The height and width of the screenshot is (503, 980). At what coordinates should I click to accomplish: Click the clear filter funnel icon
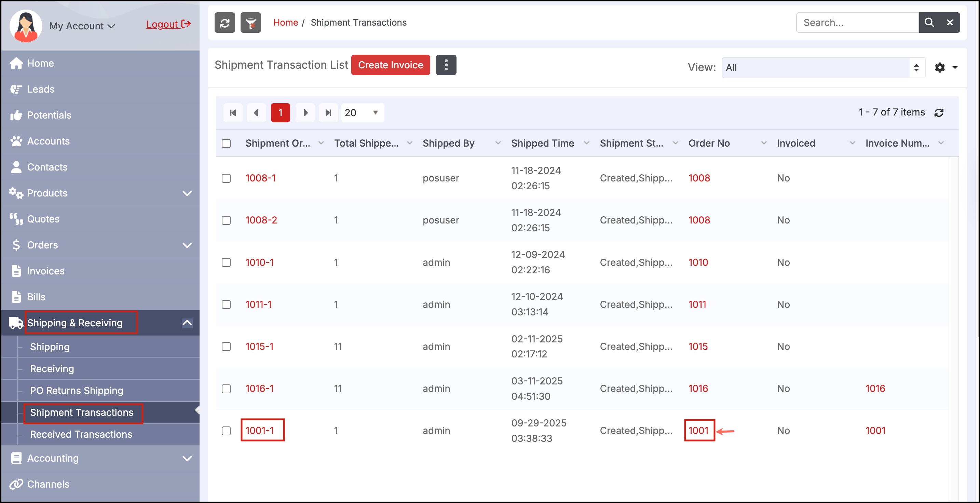tap(250, 23)
